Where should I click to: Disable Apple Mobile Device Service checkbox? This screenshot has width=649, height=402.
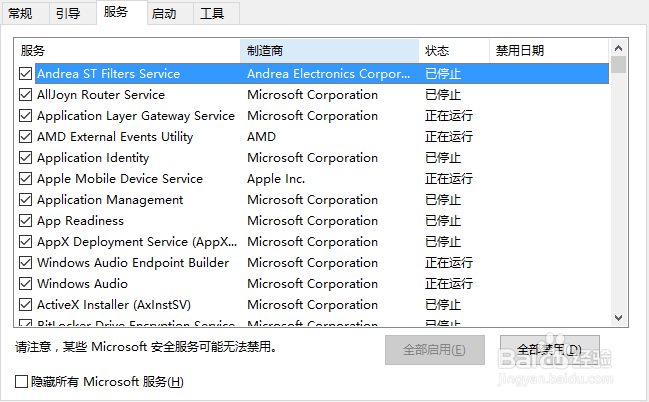[x=25, y=178]
